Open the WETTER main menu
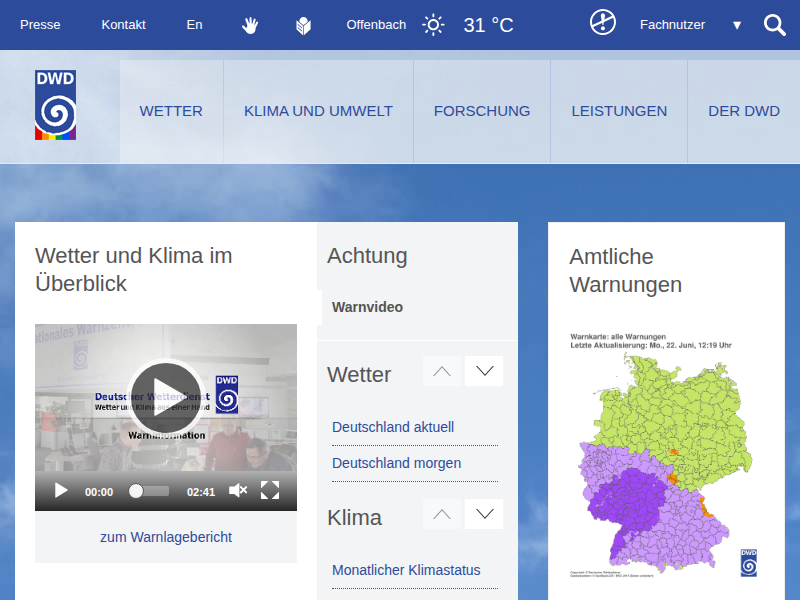The height and width of the screenshot is (600, 800). pyautogui.click(x=171, y=111)
